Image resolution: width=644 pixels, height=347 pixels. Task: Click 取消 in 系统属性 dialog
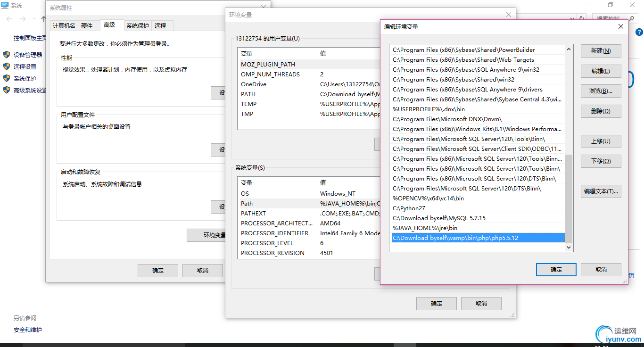(x=203, y=271)
